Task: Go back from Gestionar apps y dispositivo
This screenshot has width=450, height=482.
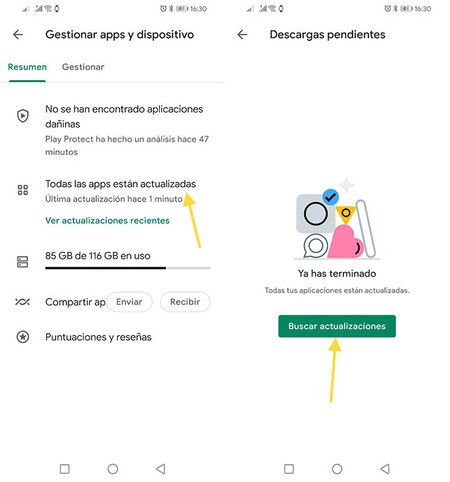Action: pos(18,34)
